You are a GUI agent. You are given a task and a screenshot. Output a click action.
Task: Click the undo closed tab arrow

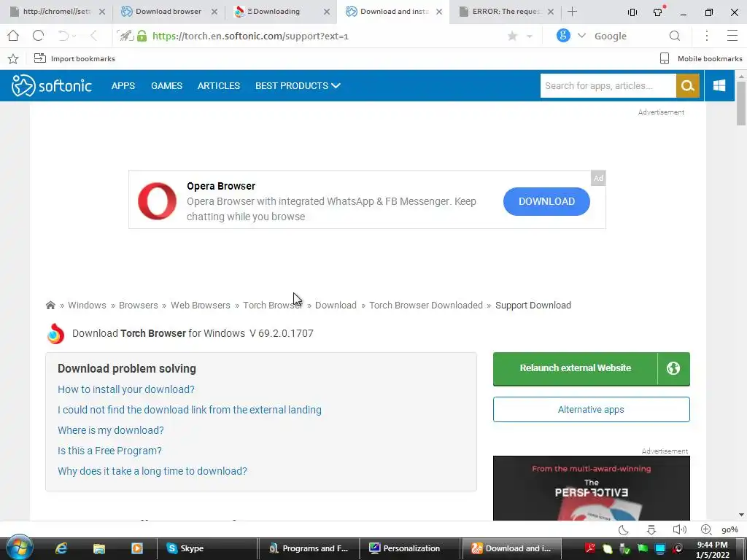[63, 36]
